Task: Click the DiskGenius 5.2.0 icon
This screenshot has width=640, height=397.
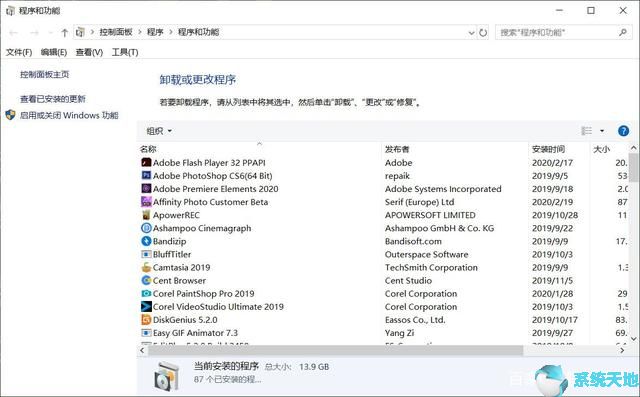Action: [x=146, y=319]
